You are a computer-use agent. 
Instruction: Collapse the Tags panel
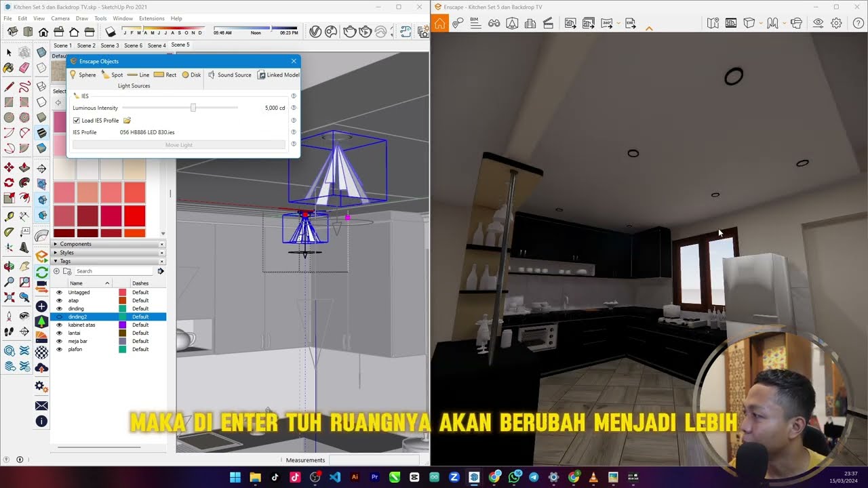click(56, 261)
